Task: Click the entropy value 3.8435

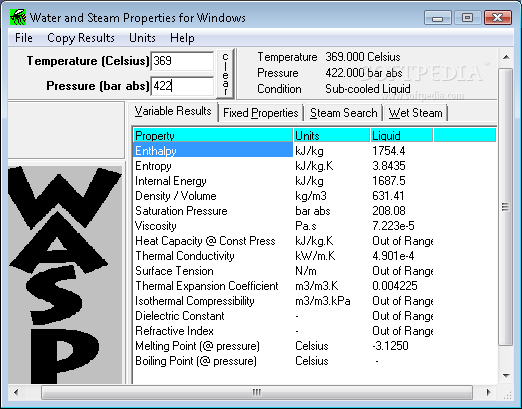Action: (x=389, y=166)
